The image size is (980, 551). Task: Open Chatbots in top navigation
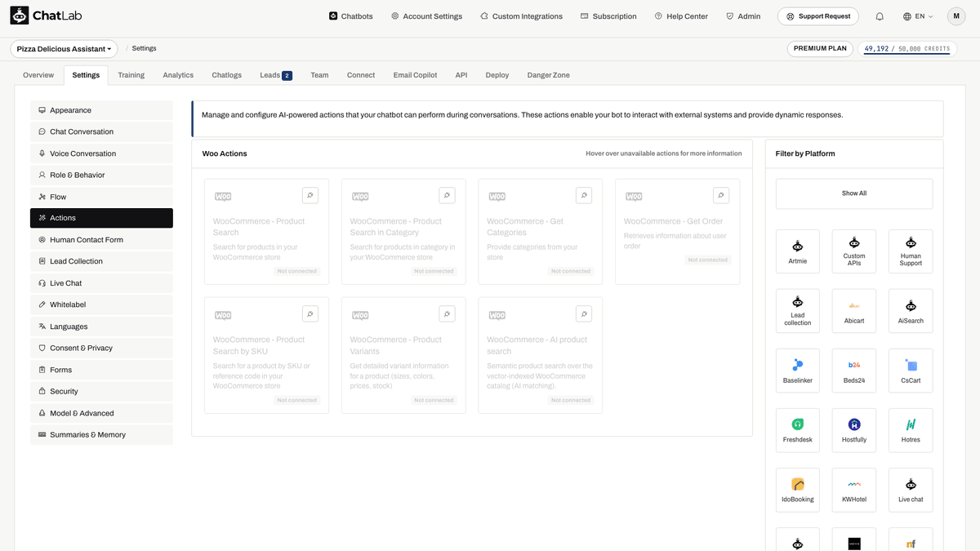[x=351, y=16]
